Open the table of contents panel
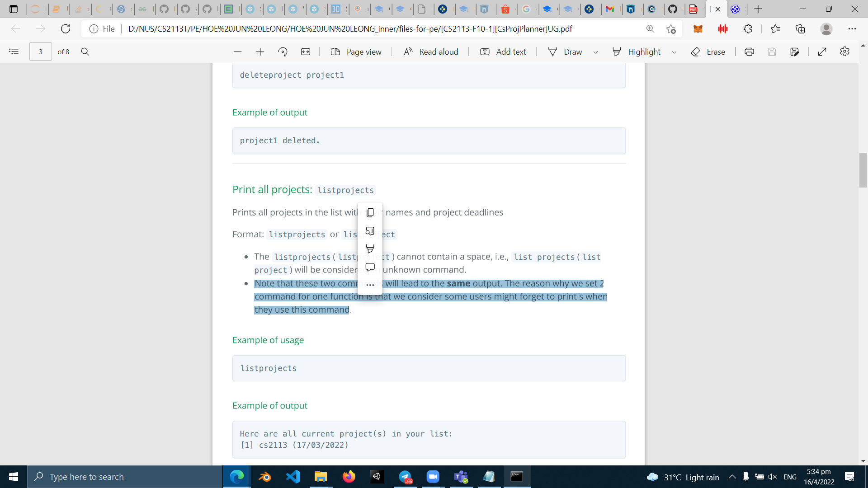Viewport: 868px width, 488px height. coord(14,52)
